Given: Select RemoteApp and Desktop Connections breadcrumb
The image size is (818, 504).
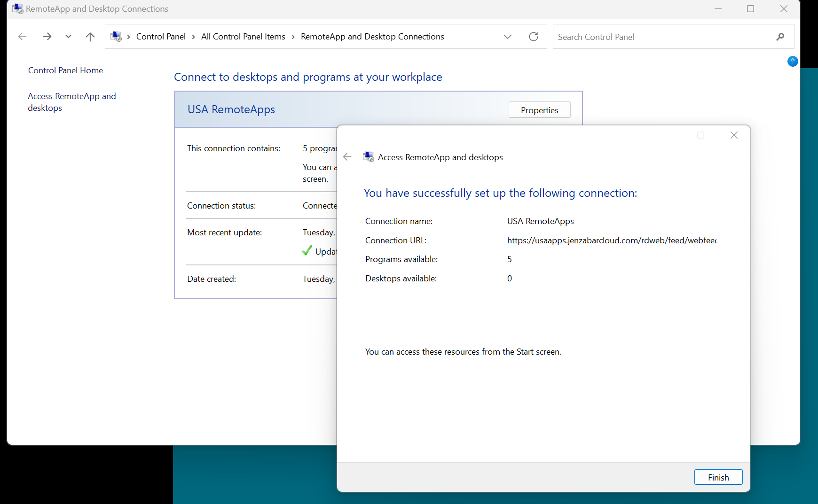Looking at the screenshot, I should [372, 37].
